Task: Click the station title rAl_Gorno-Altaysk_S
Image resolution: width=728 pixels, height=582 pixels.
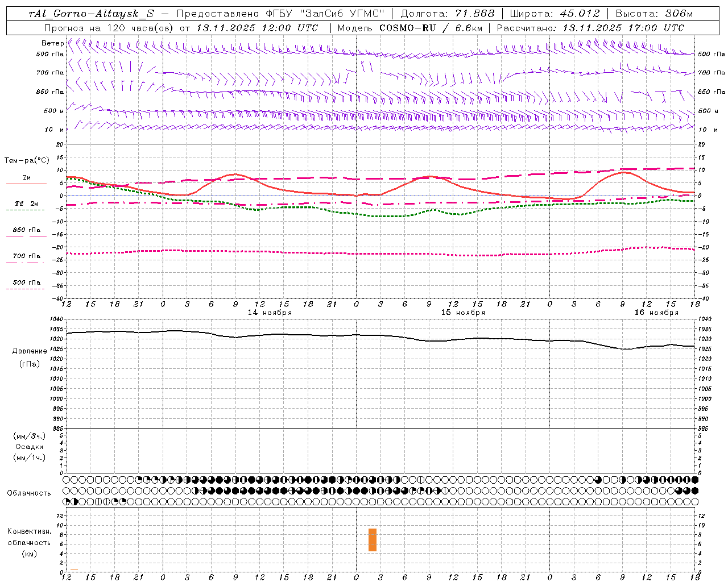Action: (x=91, y=14)
